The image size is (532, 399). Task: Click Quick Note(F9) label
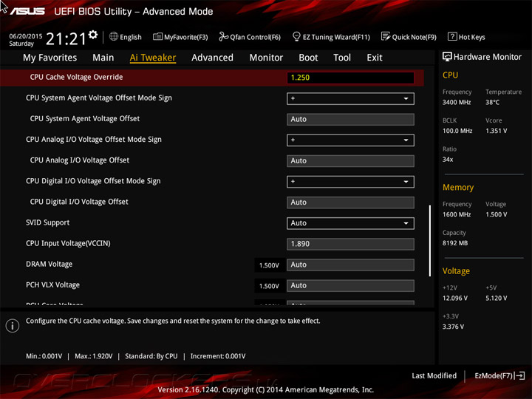pyautogui.click(x=415, y=37)
